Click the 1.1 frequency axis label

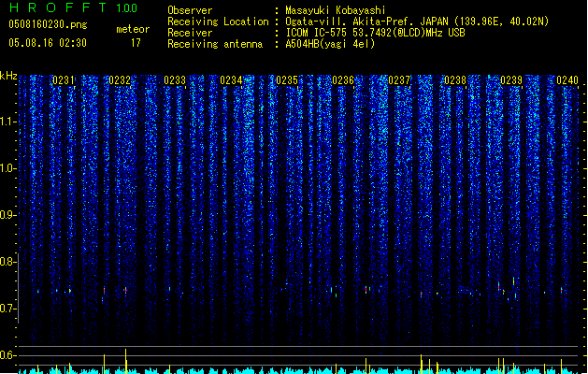coord(7,122)
